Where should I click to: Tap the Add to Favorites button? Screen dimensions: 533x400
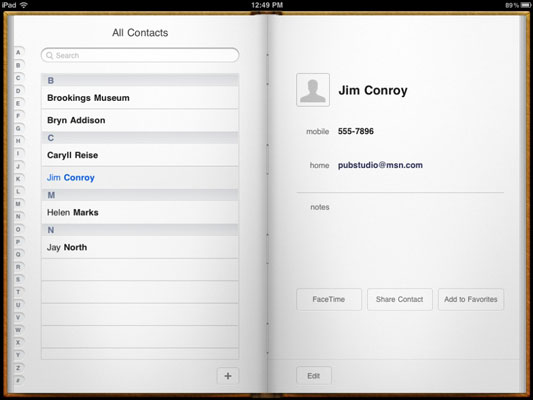click(471, 299)
